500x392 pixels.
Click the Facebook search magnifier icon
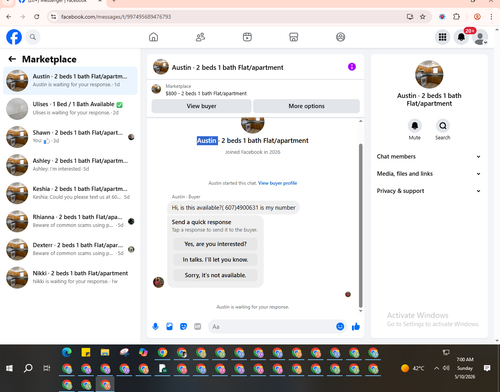tap(33, 37)
